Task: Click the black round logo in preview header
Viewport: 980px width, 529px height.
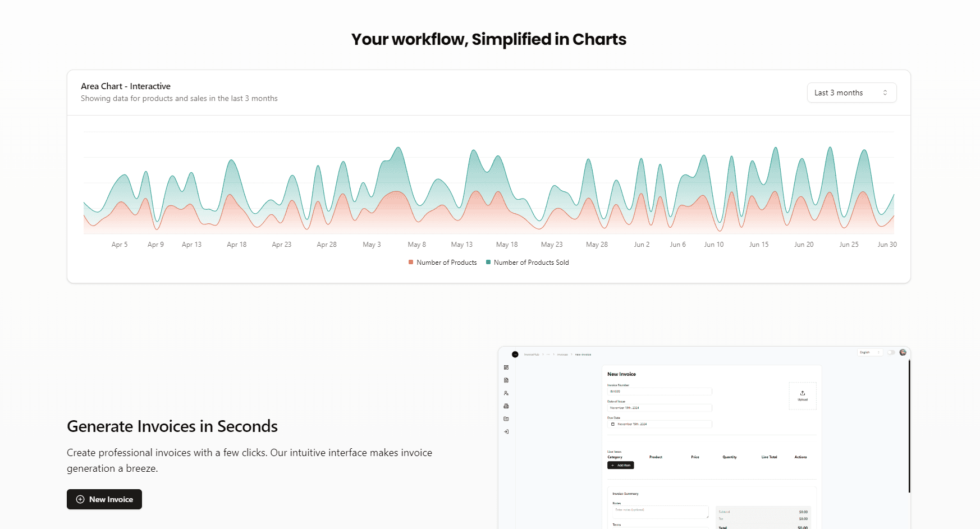Action: tap(515, 355)
